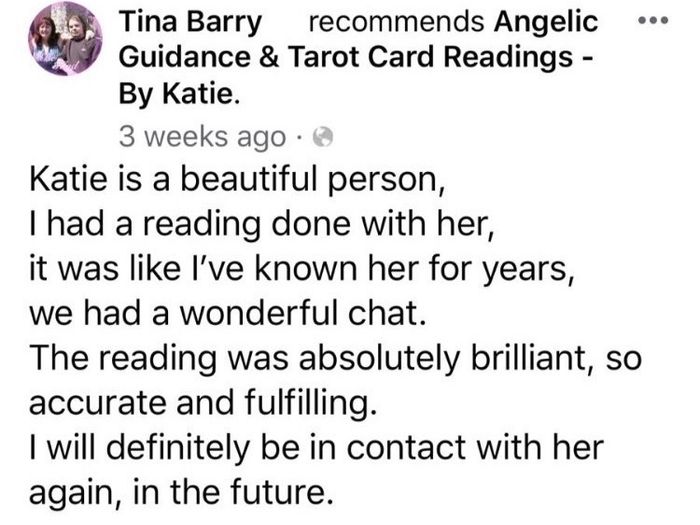The image size is (700, 525).
Task: Visit Tina Barry's profile via her name
Action: [x=190, y=22]
